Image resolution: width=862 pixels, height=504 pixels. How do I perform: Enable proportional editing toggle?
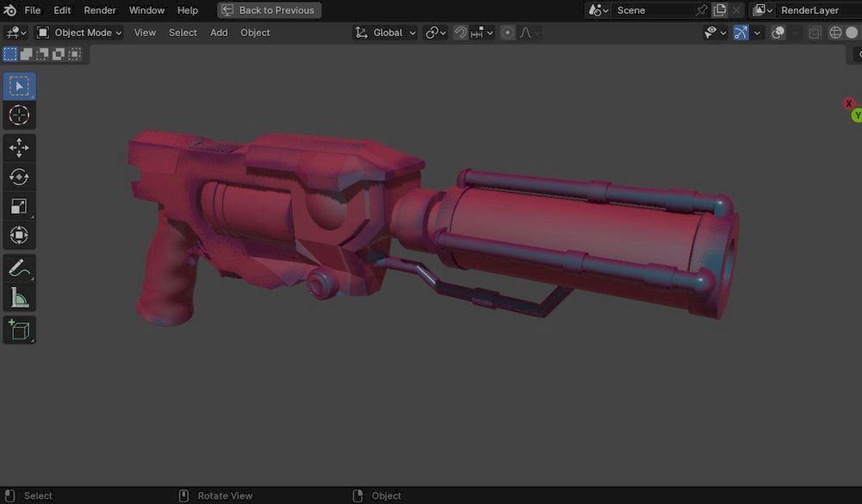508,33
